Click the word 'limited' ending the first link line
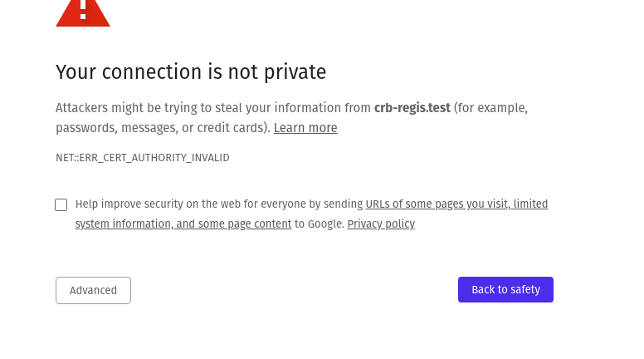The width and height of the screenshot is (644, 359). click(530, 204)
